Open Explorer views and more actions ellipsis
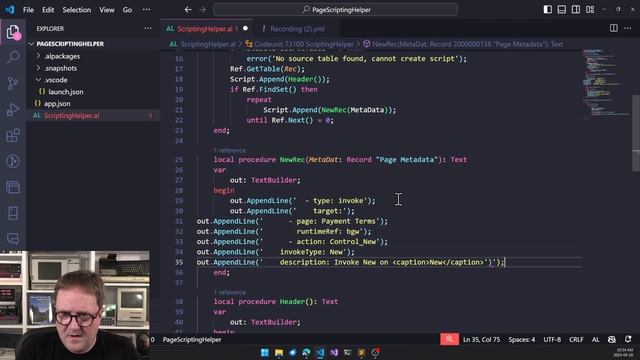640x360 pixels. point(148,29)
